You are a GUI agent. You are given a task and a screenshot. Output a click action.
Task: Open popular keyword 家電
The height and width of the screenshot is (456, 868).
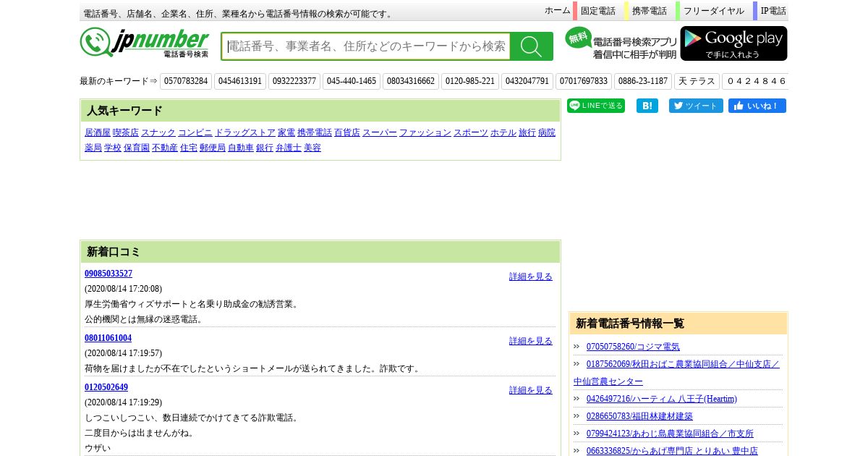(x=286, y=132)
